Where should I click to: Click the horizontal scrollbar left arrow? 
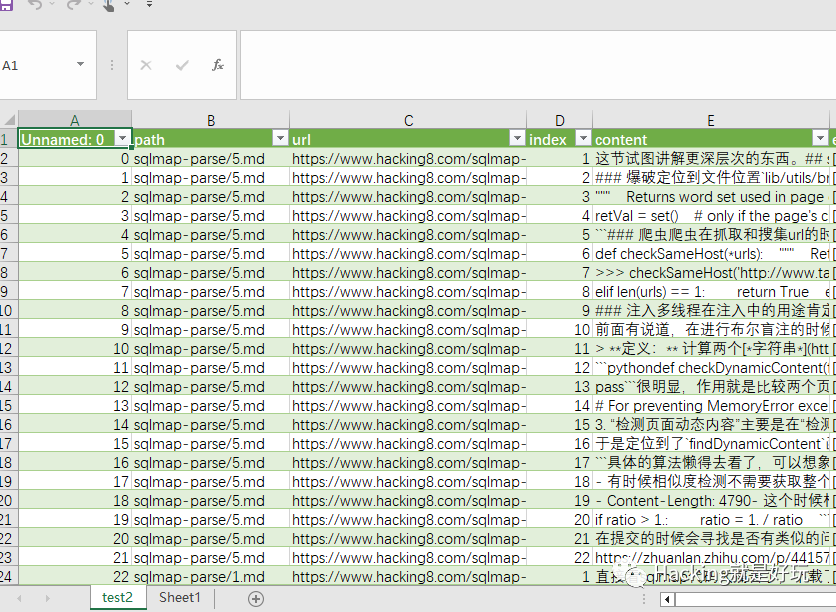point(667,599)
